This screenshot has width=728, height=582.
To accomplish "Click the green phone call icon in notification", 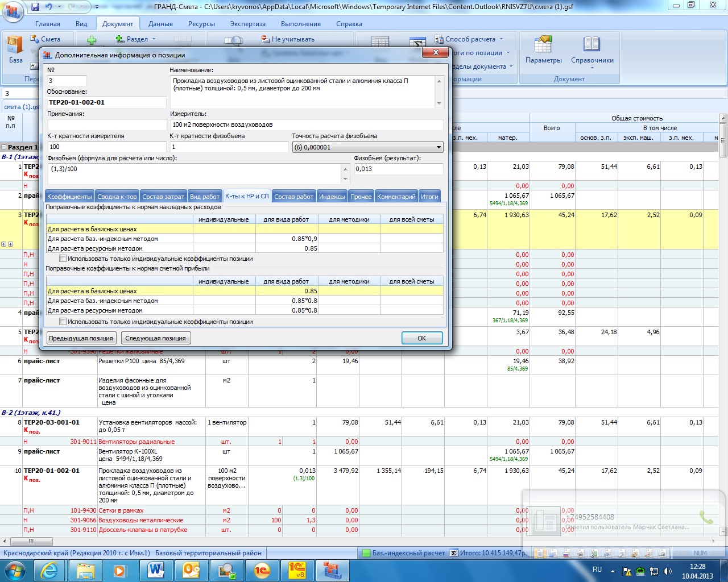I will (706, 517).
